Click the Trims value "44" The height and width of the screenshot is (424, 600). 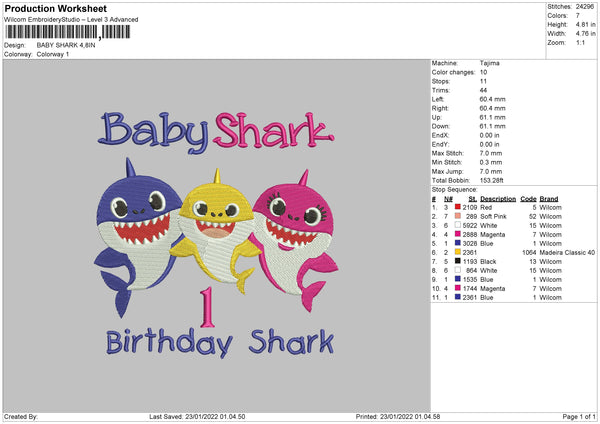(x=483, y=90)
